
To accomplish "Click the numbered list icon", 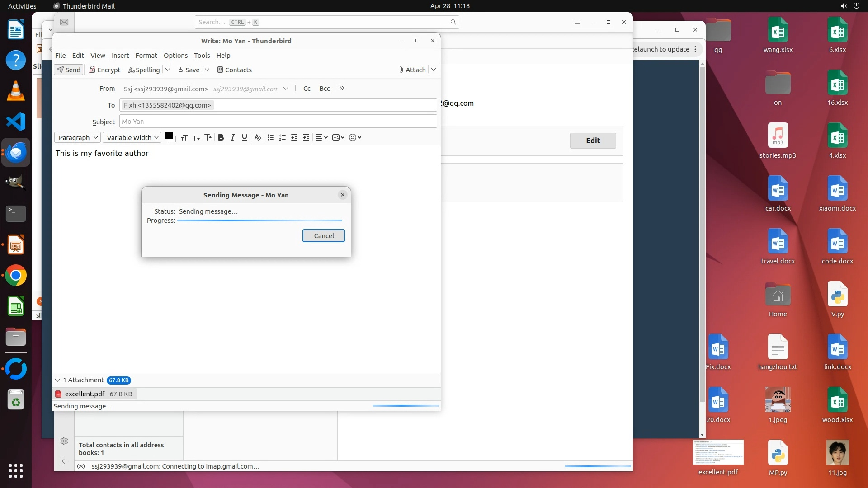I will pos(282,137).
